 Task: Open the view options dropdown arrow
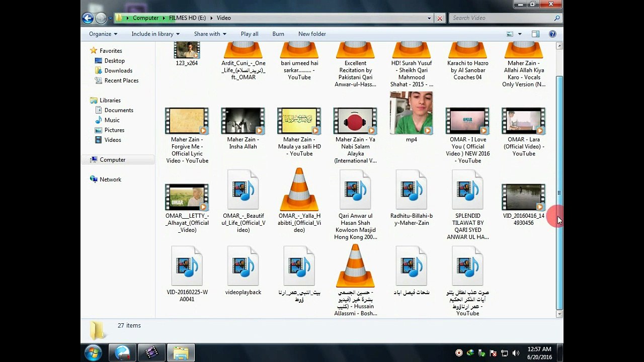click(x=520, y=34)
